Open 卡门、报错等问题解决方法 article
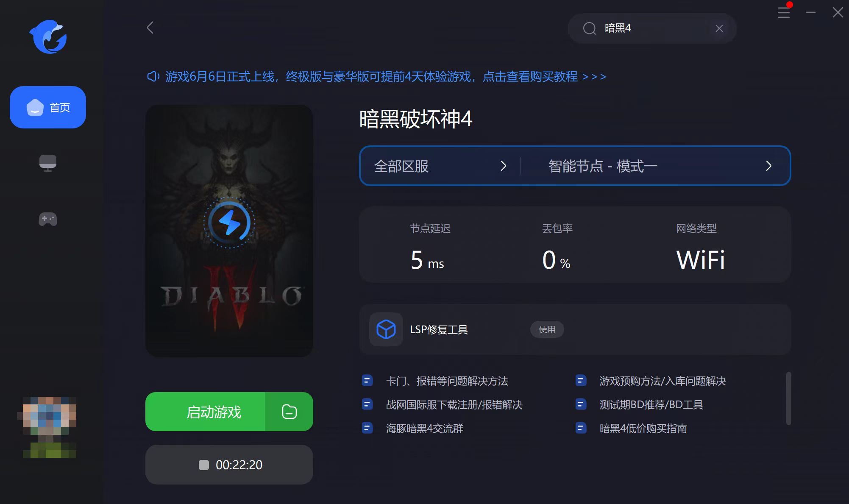The height and width of the screenshot is (504, 849). coord(447,381)
